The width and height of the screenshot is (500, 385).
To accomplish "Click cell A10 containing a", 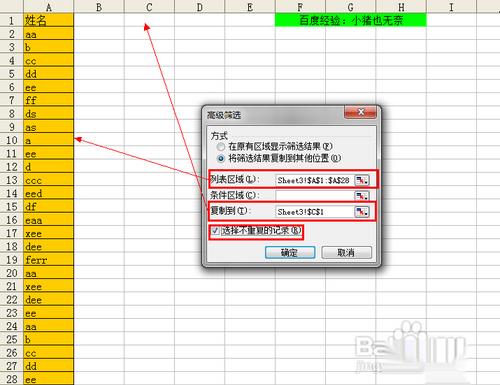I will 49,140.
